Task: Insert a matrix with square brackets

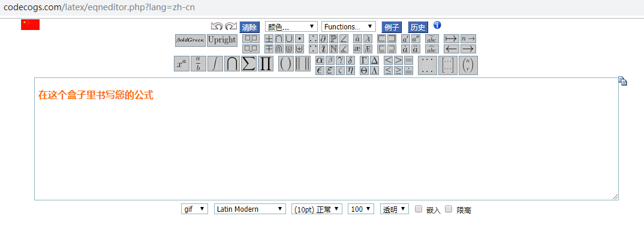Action: (448, 65)
